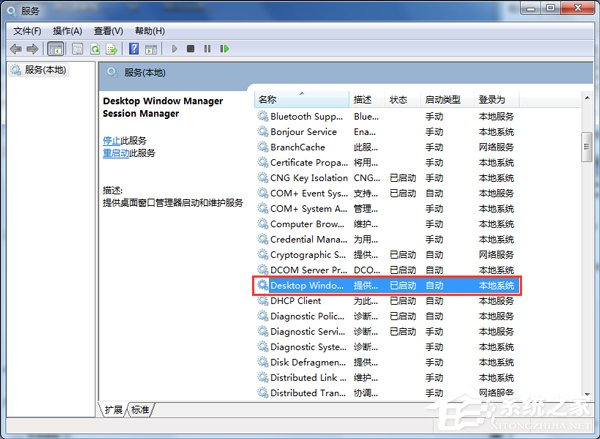
Task: Click the Back arrow toolbar icon
Action: tap(16, 49)
